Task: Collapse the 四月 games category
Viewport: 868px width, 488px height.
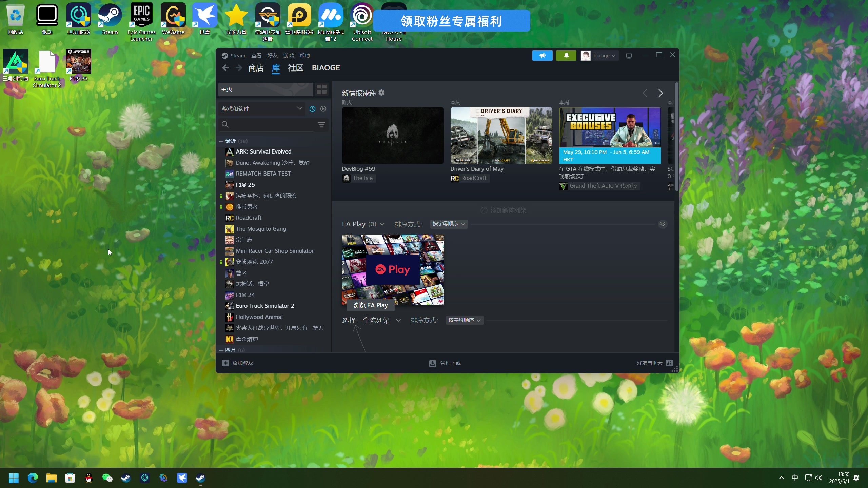Action: coord(221,350)
